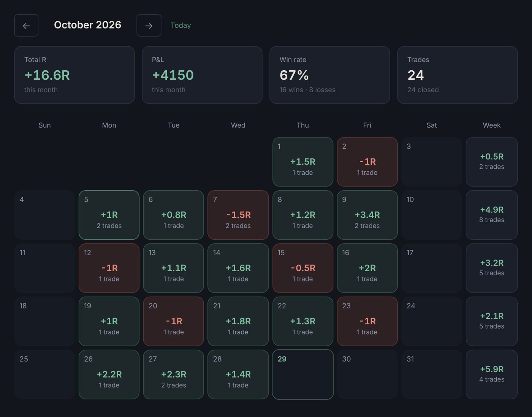Select October 27 day with +2.3R
The height and width of the screenshot is (417, 532).
tap(174, 374)
